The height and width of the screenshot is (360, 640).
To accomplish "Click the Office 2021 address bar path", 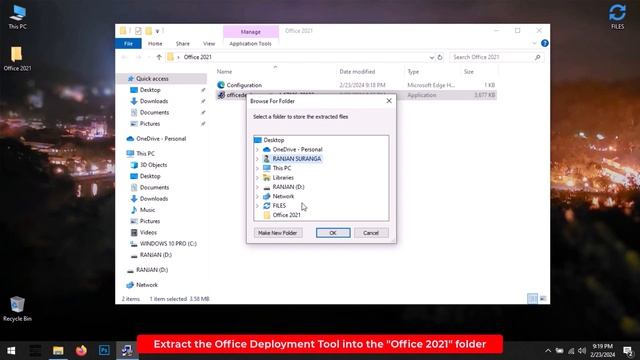I will (198, 57).
